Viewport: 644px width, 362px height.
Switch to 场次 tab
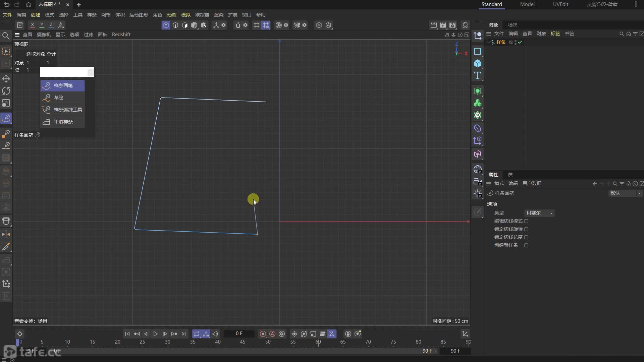(513, 25)
